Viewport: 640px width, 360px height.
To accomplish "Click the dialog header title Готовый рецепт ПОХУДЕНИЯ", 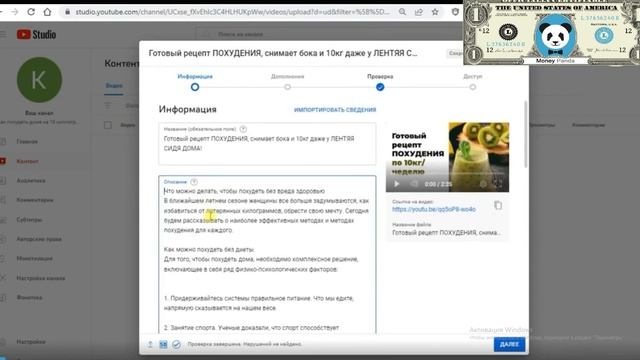I will click(x=283, y=53).
